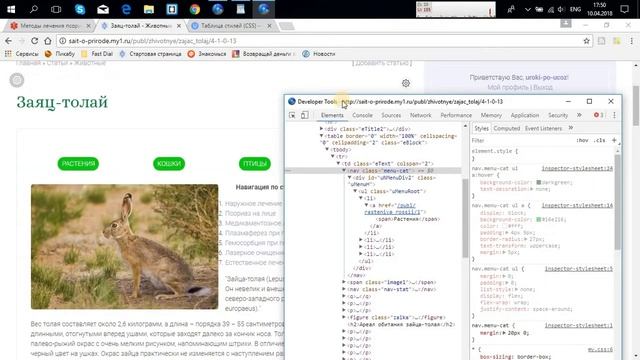Open the Chrome main menu
This screenshot has height=360, width=640.
[631, 41]
